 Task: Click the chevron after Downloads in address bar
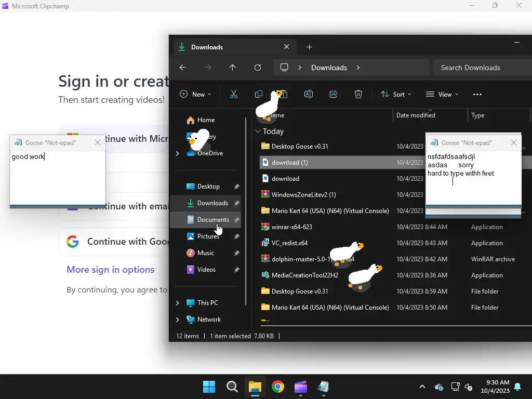point(358,68)
